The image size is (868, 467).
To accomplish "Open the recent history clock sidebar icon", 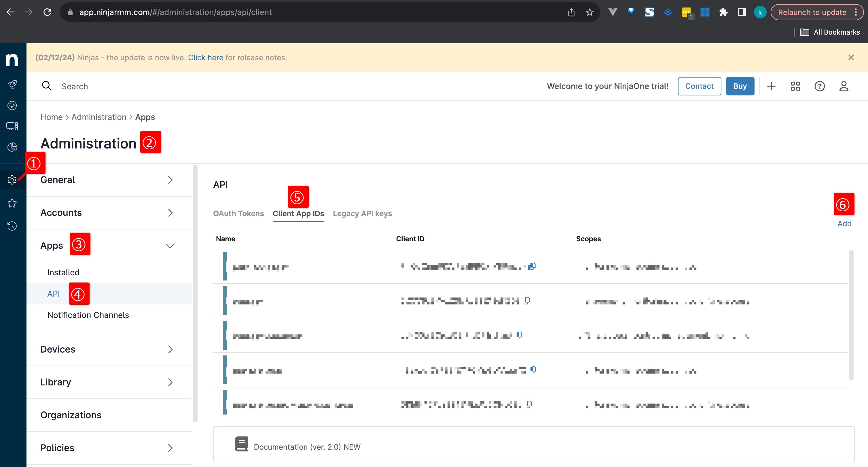I will [x=12, y=226].
